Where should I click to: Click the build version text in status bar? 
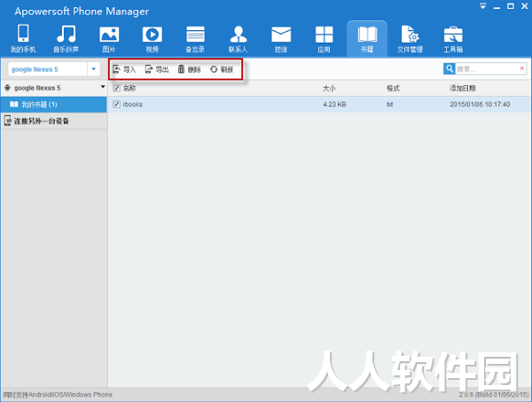tap(494, 395)
